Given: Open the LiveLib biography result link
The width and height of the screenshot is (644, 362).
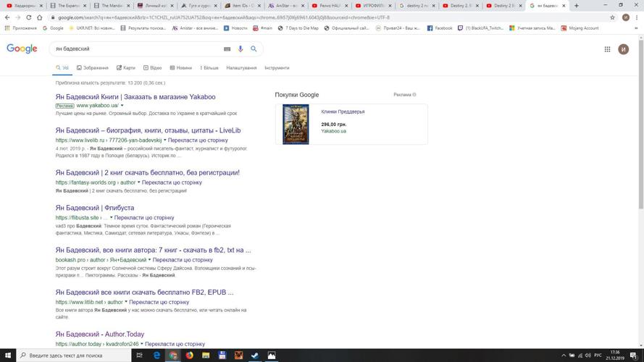Looking at the screenshot, I should pos(148,130).
